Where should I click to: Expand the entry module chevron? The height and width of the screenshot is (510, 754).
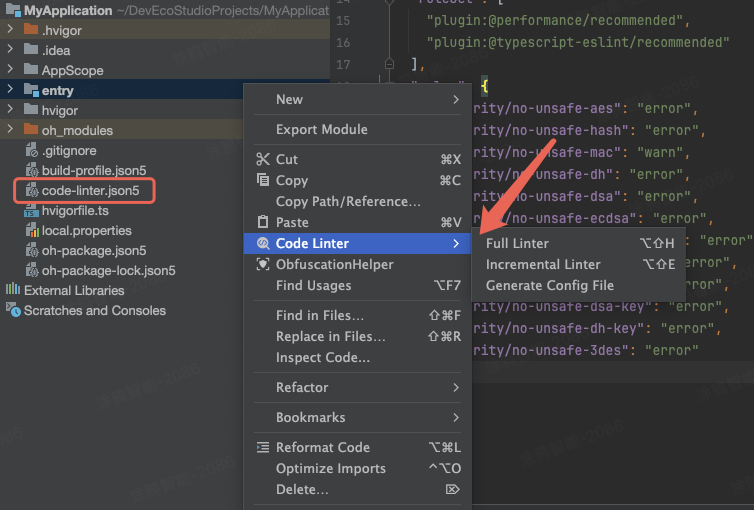[x=10, y=90]
